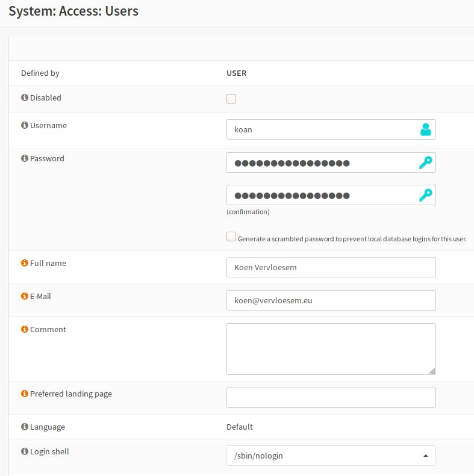Click the Preferred landing page field
This screenshot has height=476, width=474.
coord(331,398)
